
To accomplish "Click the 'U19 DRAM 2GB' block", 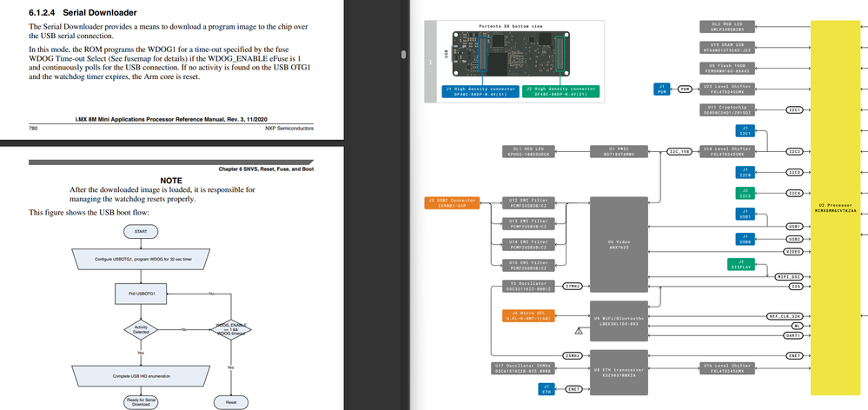I will pos(728,48).
